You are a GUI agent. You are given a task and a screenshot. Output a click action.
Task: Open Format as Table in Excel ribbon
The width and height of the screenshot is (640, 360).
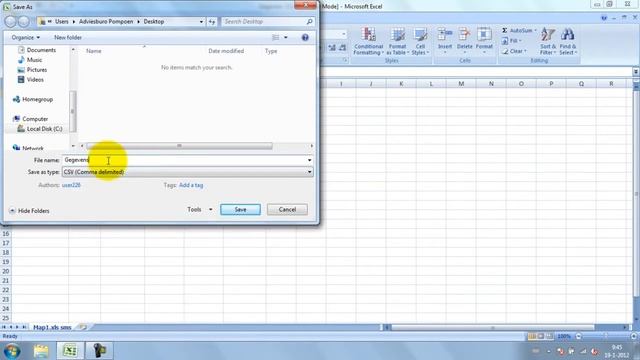tap(397, 41)
